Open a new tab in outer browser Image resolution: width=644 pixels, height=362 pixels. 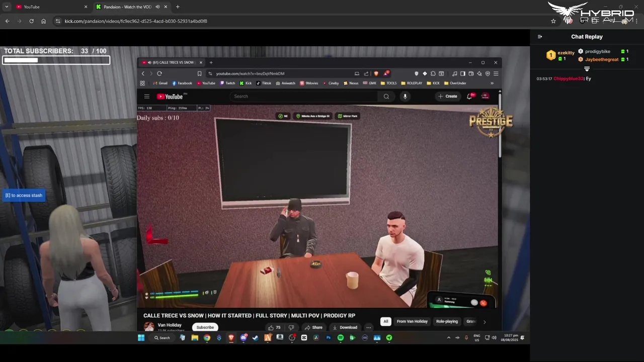coord(178,7)
